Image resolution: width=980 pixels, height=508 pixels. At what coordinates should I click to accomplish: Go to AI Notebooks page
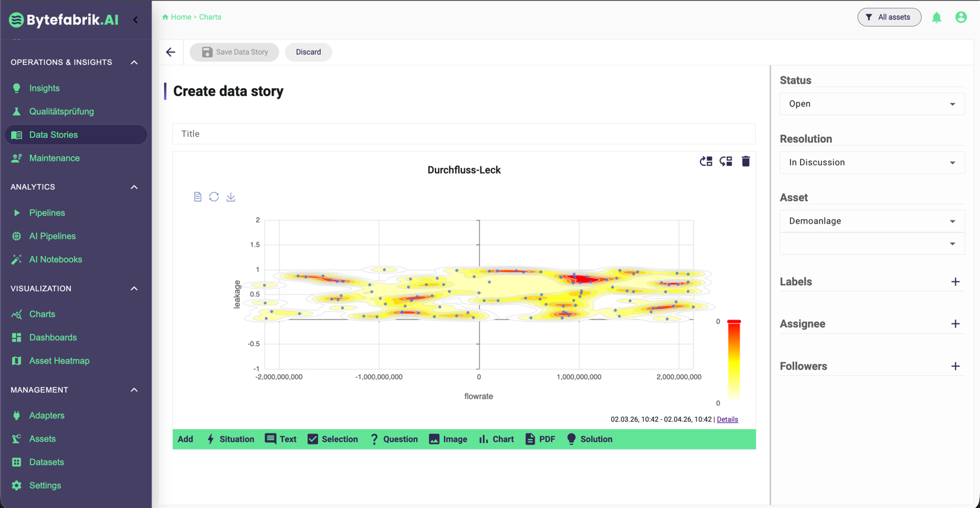55,259
